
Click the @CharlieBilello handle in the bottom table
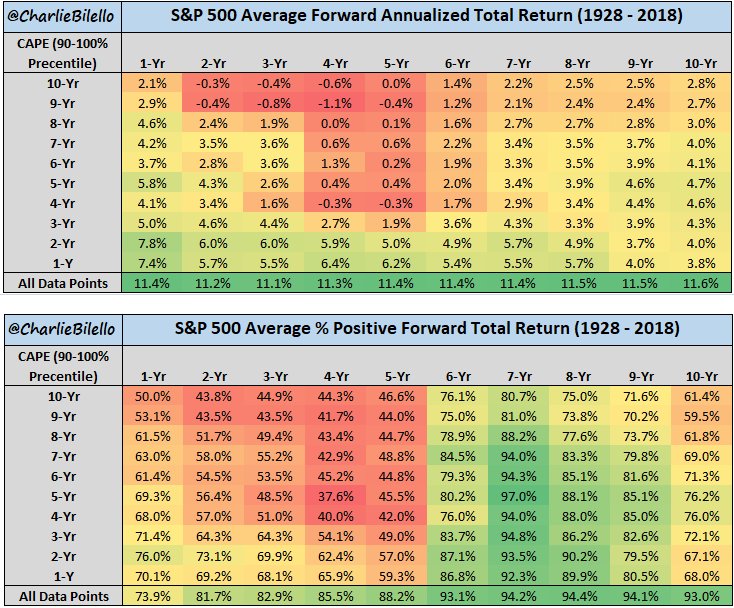coord(61,330)
